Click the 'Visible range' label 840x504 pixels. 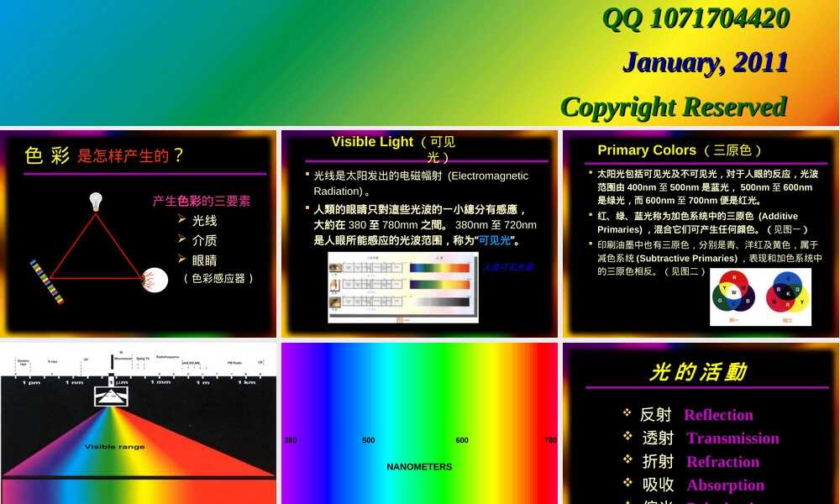coord(114,446)
